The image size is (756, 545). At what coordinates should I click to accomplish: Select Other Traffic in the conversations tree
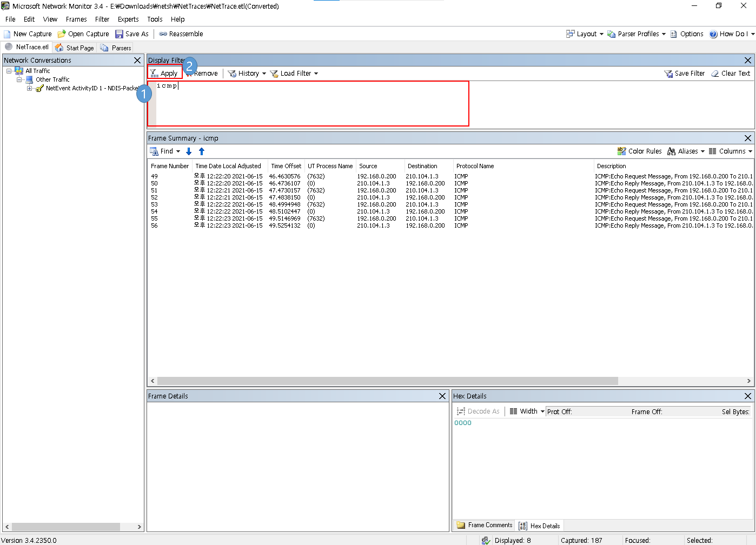[52, 79]
